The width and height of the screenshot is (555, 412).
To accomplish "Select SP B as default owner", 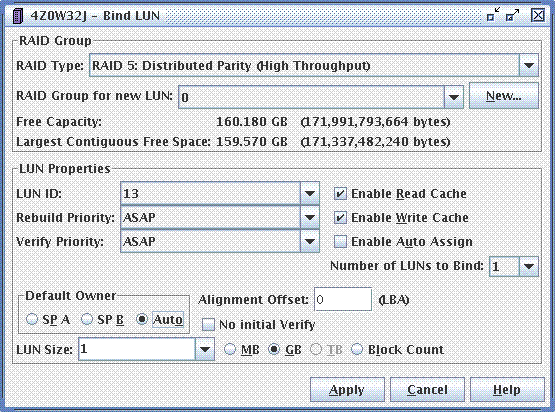I will pyautogui.click(x=87, y=319).
